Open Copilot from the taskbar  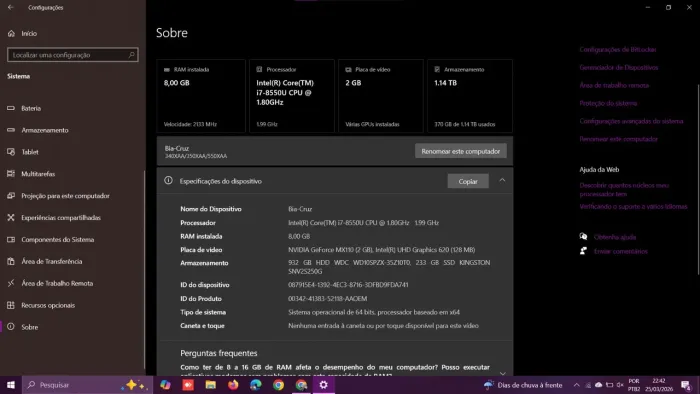165,385
